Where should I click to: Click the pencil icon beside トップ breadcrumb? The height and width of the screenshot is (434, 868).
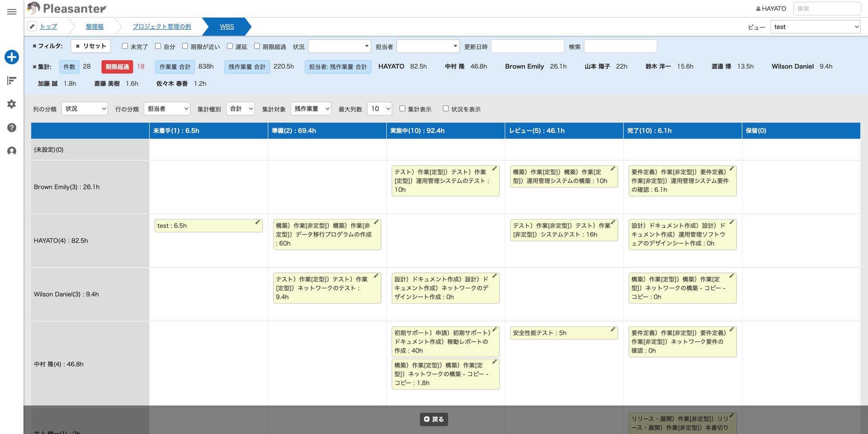[x=32, y=26]
